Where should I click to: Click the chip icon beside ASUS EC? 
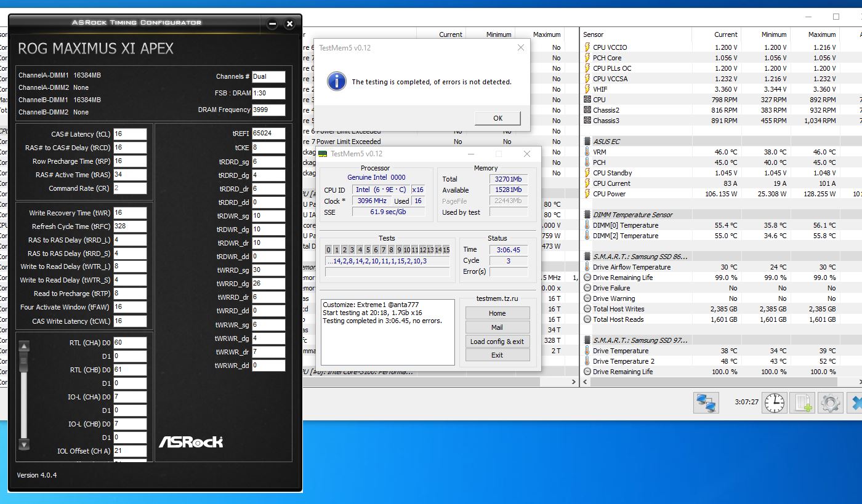point(587,142)
